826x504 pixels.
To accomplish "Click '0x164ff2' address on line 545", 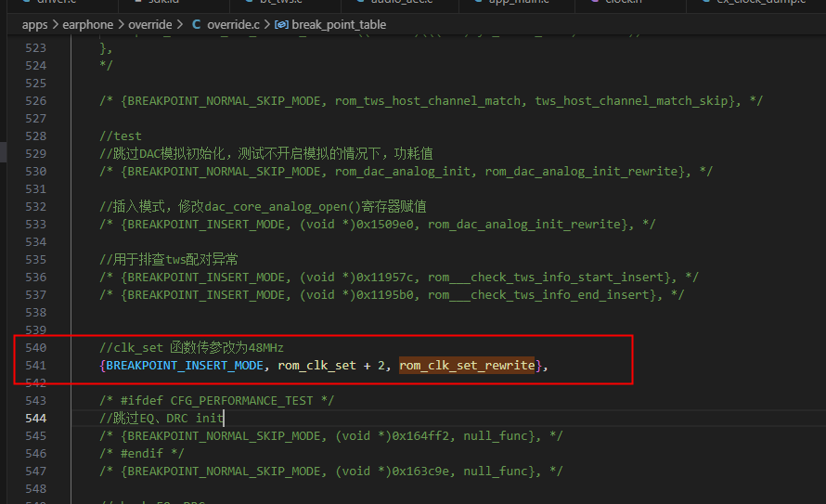I will pos(421,436).
